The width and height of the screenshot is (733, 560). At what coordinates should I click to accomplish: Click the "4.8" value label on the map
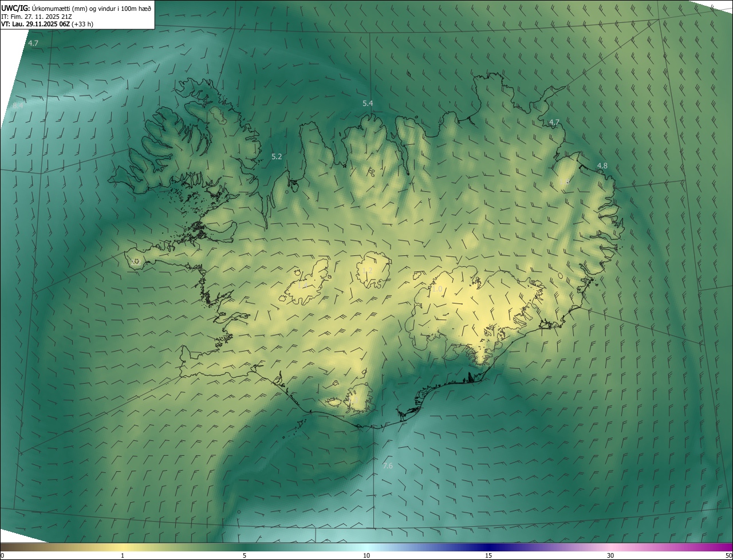[x=602, y=166]
